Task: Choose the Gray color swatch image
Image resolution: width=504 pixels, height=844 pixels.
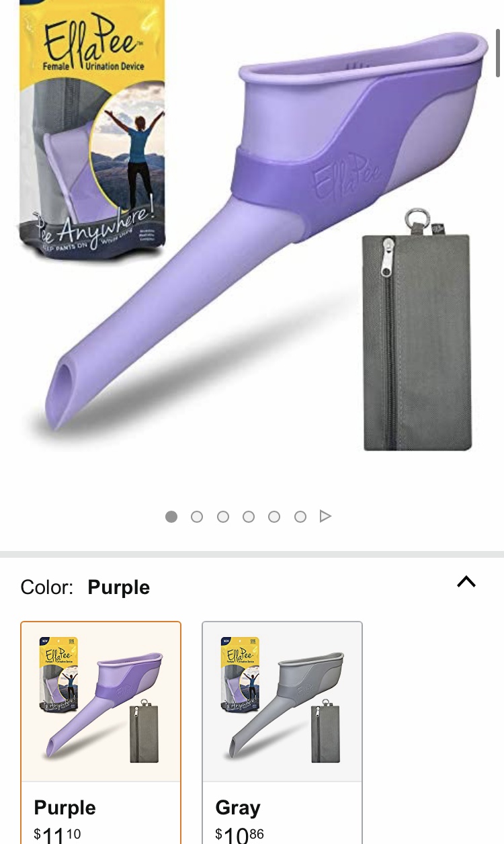Action: coord(282,702)
